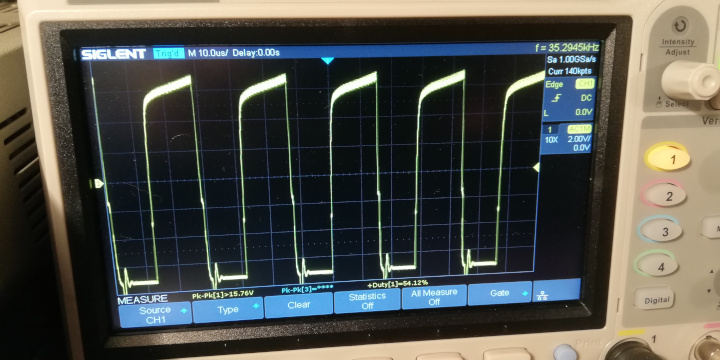Select the Edge trigger info panel
Viewport: 720px width, 360px height.
569,98
